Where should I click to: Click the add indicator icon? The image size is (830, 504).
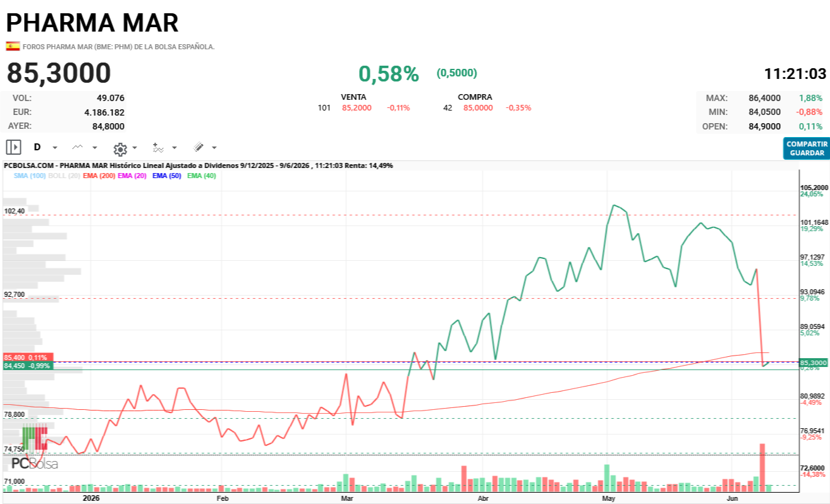pos(158,148)
